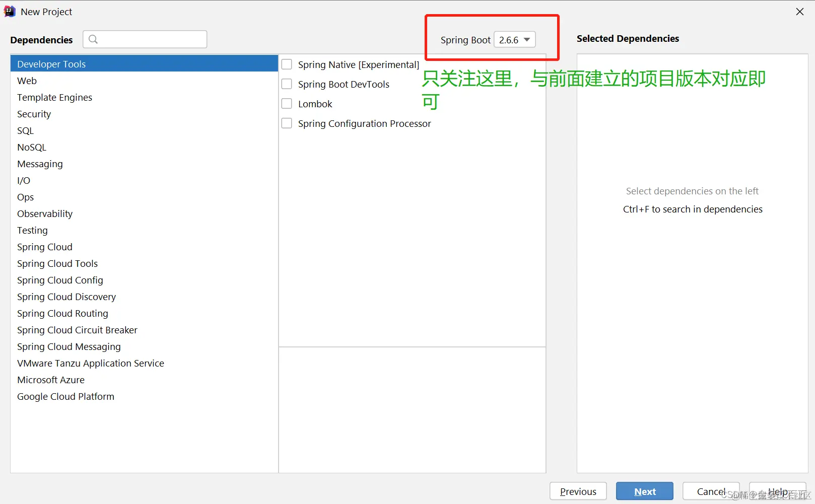This screenshot has width=815, height=504.
Task: Tick the Lombok checkbox
Action: [287, 104]
